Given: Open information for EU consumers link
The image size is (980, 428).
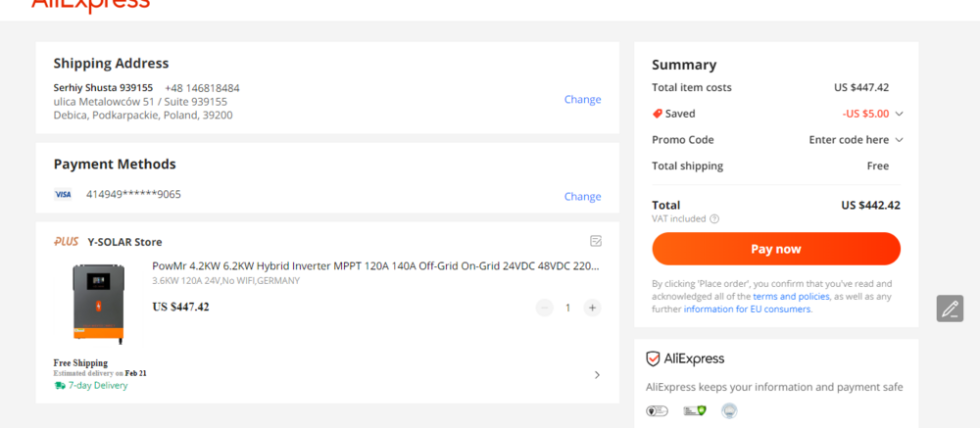Looking at the screenshot, I should click(x=747, y=309).
